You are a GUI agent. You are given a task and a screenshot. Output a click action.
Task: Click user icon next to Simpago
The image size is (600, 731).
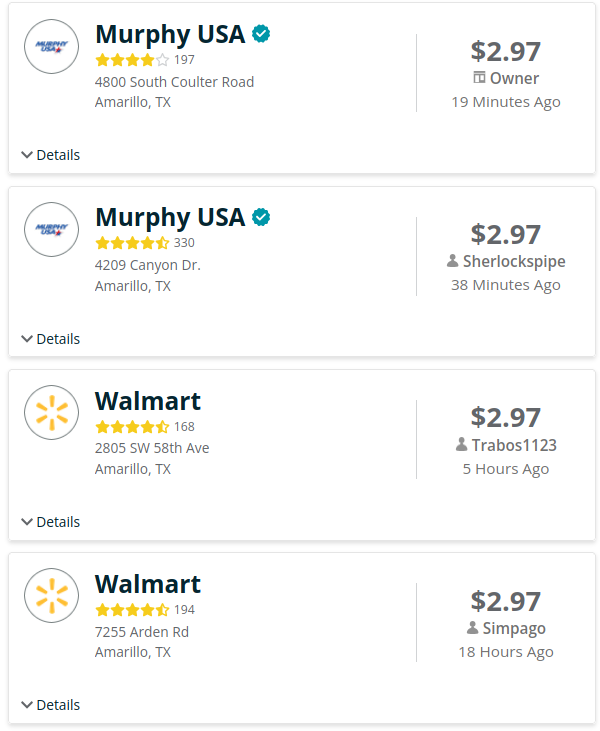click(x=472, y=628)
